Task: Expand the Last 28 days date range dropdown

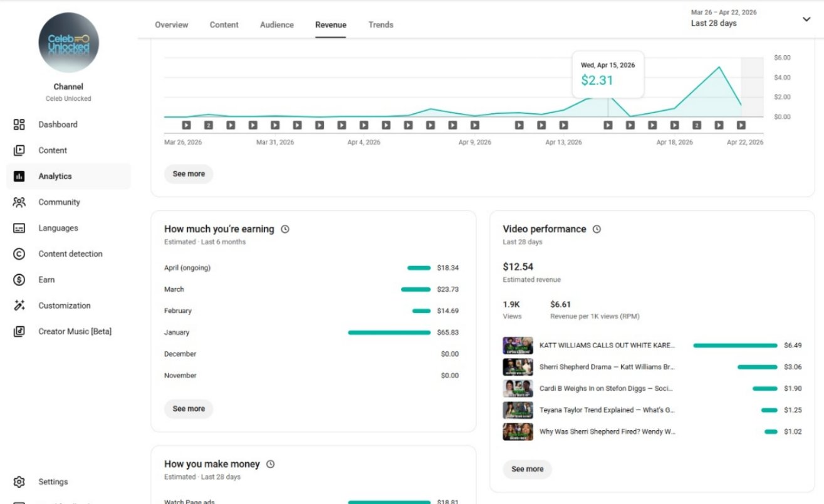Action: tap(806, 19)
